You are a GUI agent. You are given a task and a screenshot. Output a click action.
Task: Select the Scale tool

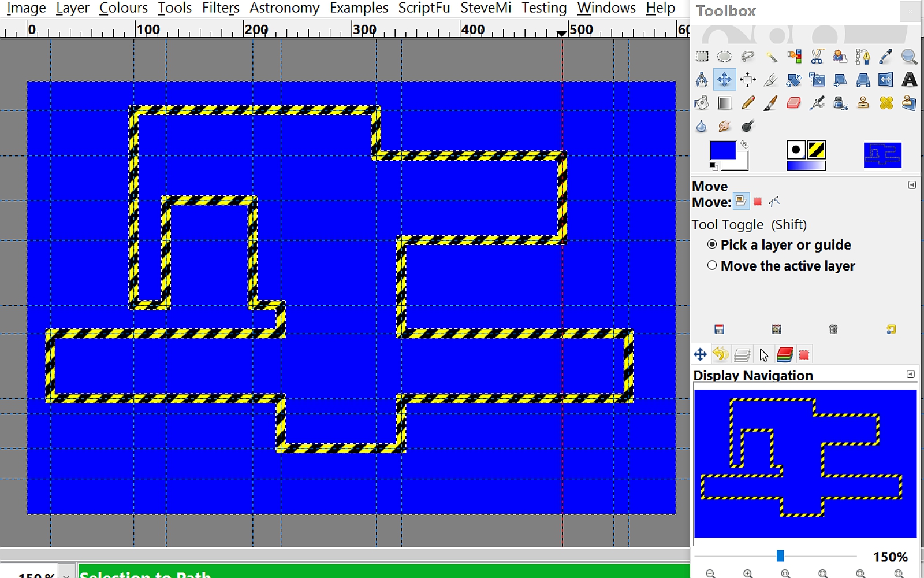[x=817, y=80]
